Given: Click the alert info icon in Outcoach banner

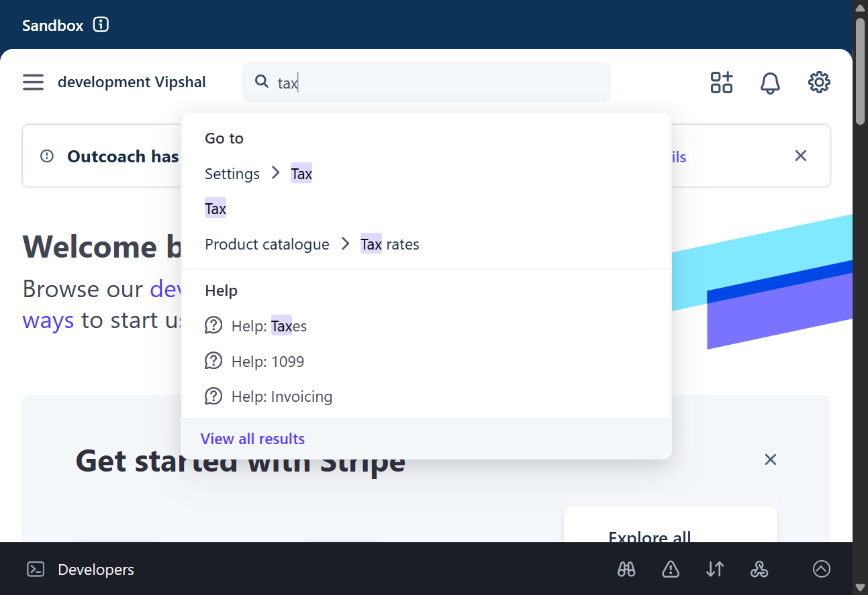Looking at the screenshot, I should [47, 156].
